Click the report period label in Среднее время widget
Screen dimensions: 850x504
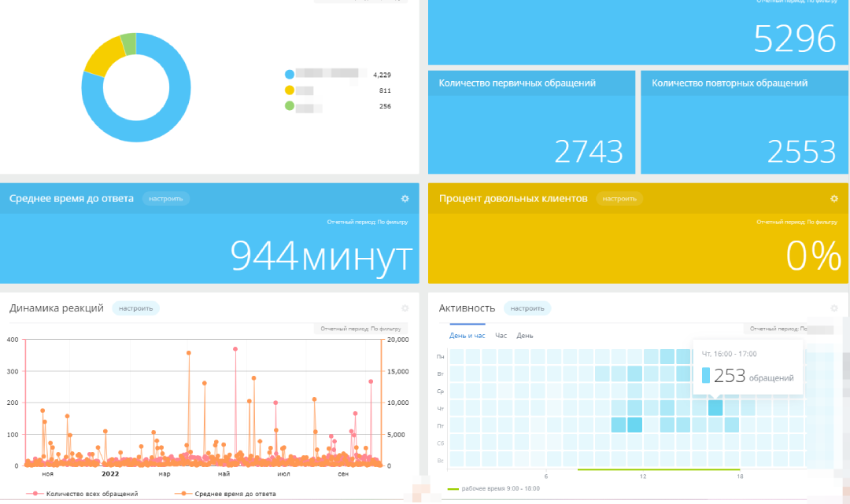pyautogui.click(x=367, y=222)
